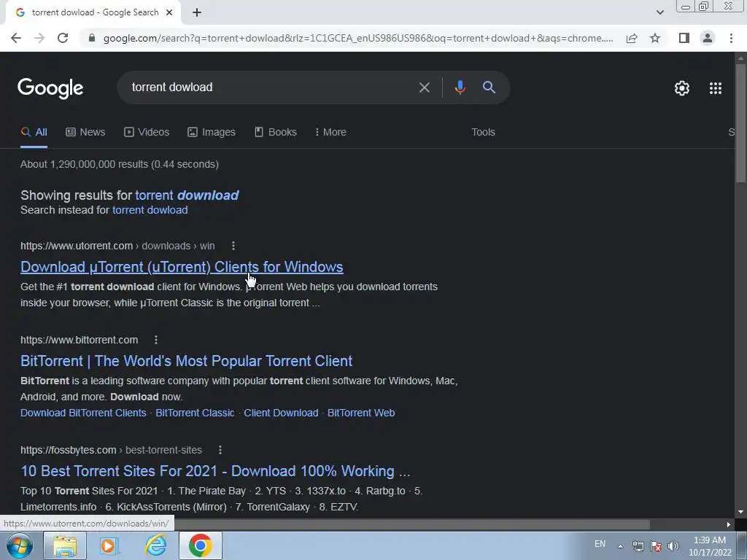The image size is (747, 560).
Task: Switch to the Books tab
Action: (x=276, y=132)
